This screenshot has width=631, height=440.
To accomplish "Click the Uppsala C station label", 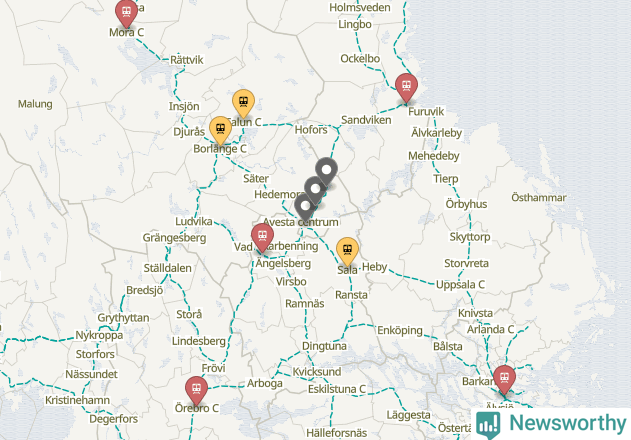I will point(460,285).
